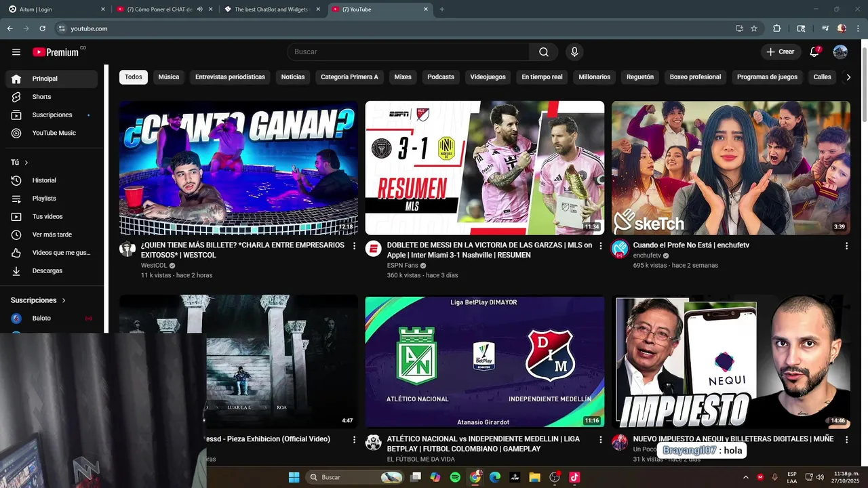Open Suscripciones in the sidebar

[x=52, y=115]
